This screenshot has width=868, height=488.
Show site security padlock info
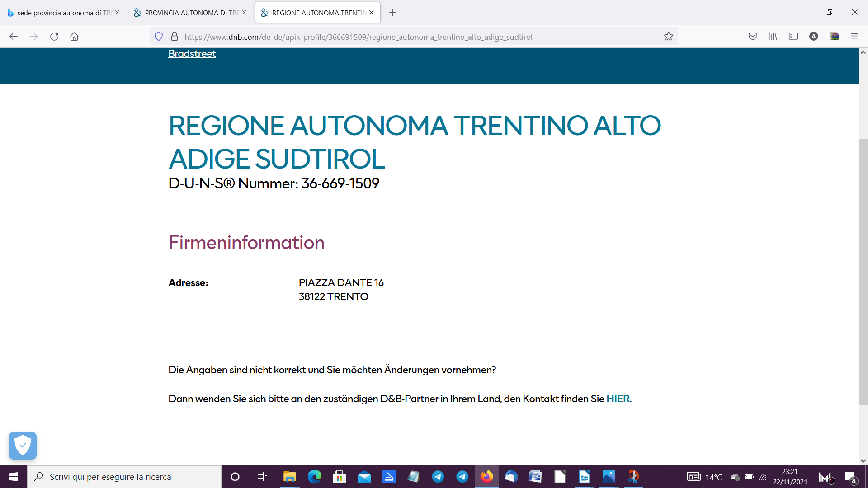(x=175, y=37)
